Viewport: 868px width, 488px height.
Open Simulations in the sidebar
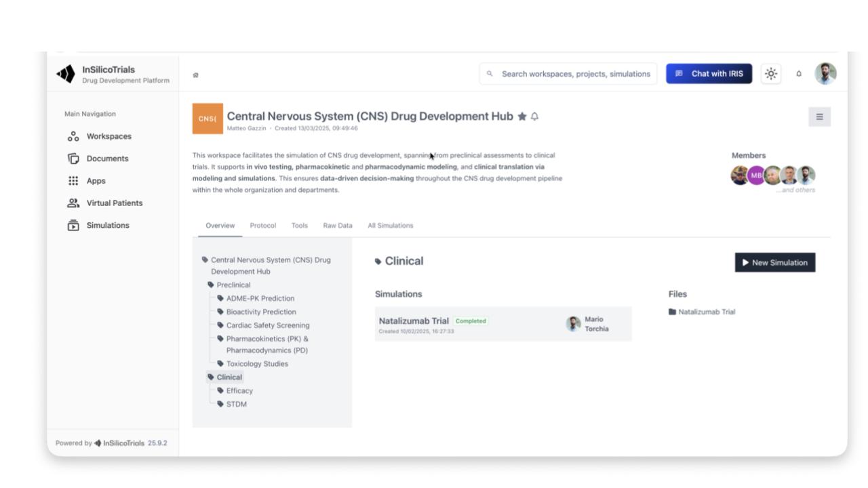coord(107,226)
